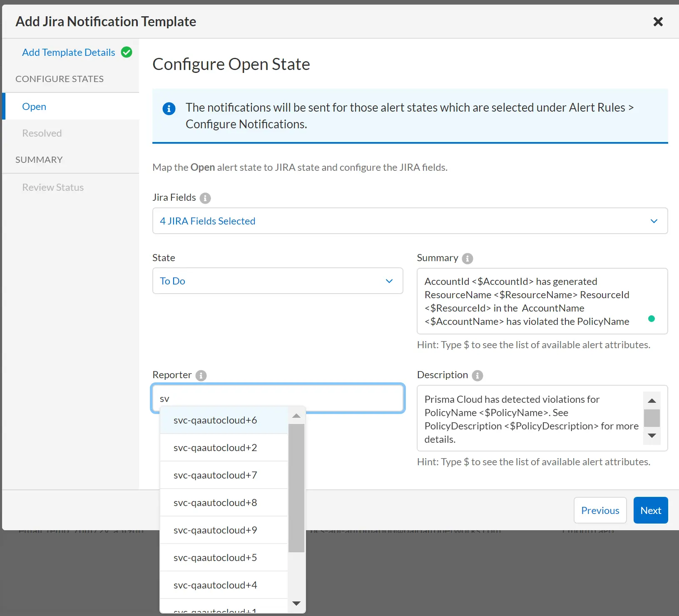Select svc-qaautocloud+8 from reporter list
The height and width of the screenshot is (616, 679).
(224, 502)
